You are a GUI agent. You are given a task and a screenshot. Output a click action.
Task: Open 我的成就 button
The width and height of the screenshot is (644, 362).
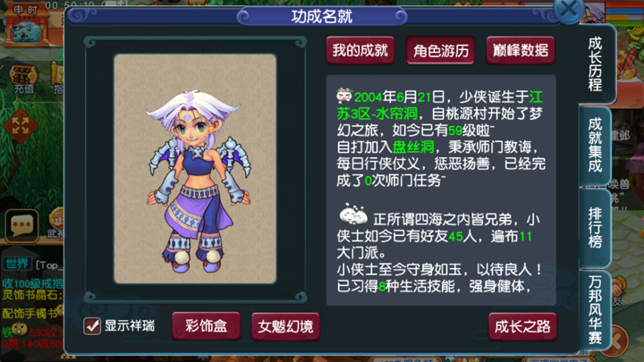coord(360,50)
